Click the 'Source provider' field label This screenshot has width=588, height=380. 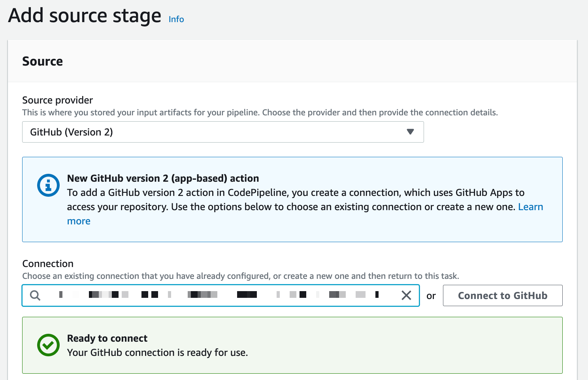click(58, 100)
